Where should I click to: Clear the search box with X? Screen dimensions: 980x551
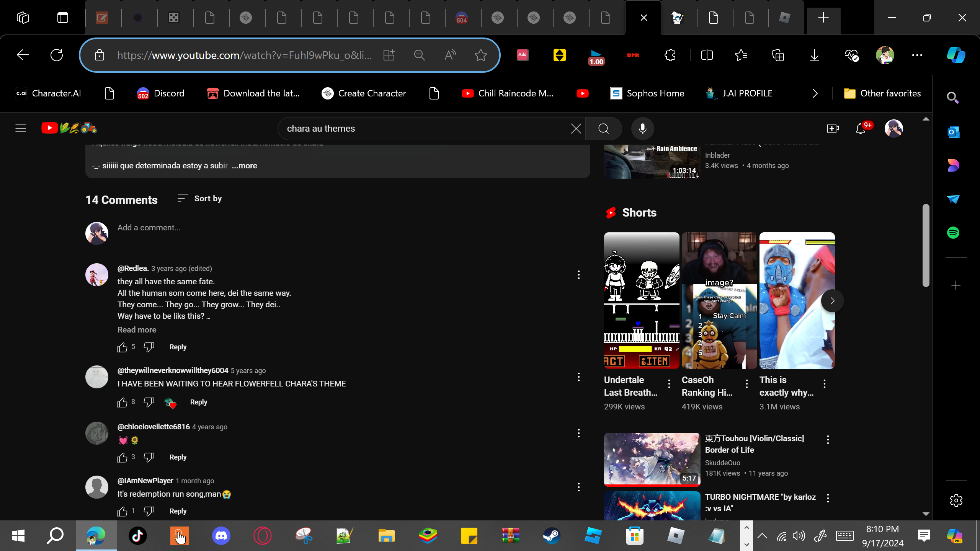(x=576, y=129)
